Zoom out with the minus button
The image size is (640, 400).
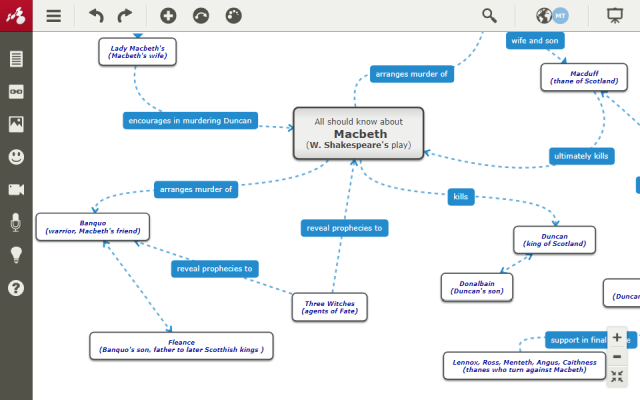click(x=617, y=357)
